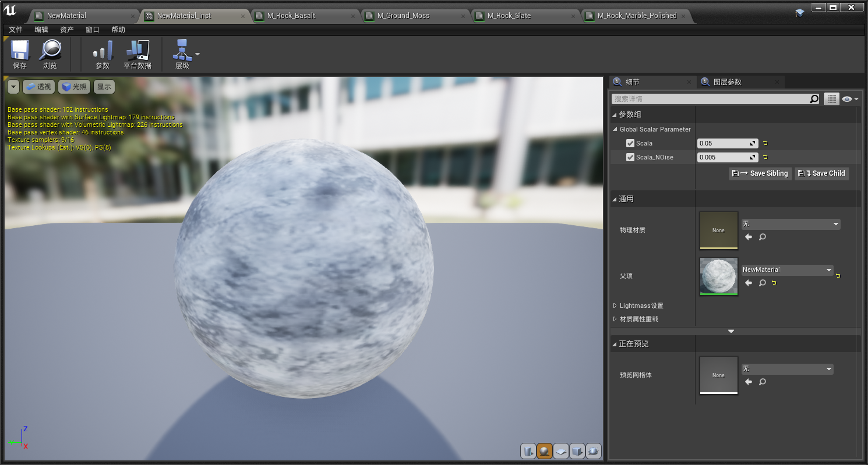
Task: Select custom mesh preview icon
Action: click(594, 451)
